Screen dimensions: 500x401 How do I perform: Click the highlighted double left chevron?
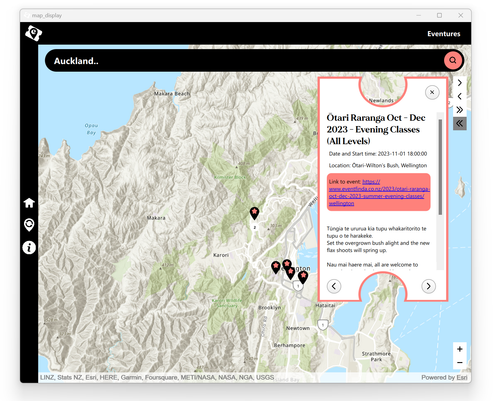pyautogui.click(x=460, y=123)
